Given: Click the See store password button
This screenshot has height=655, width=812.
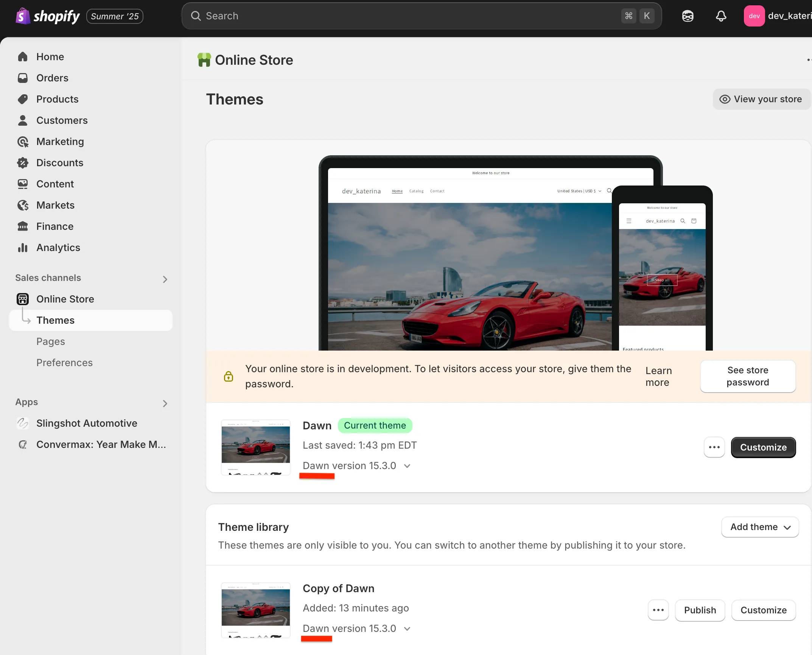Looking at the screenshot, I should (748, 376).
